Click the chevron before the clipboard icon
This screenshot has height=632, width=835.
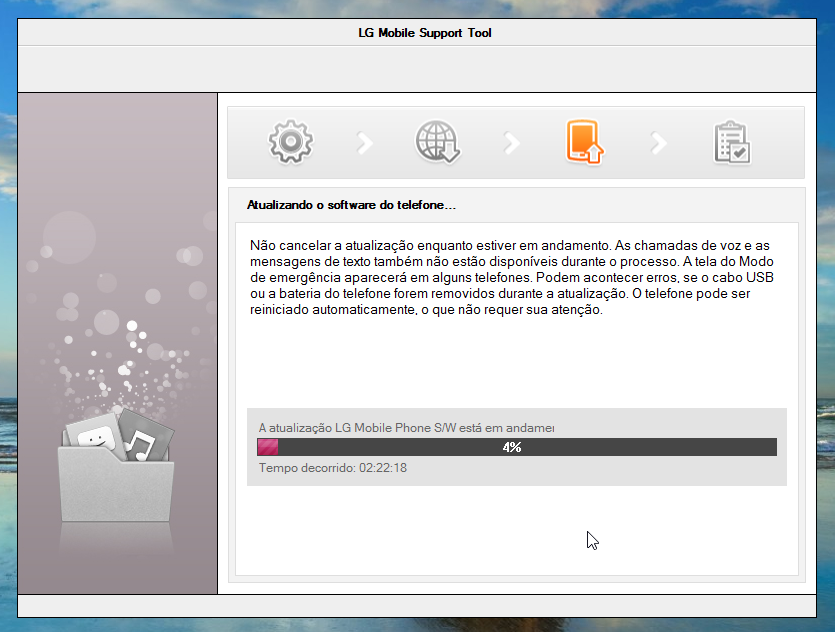pyautogui.click(x=659, y=143)
